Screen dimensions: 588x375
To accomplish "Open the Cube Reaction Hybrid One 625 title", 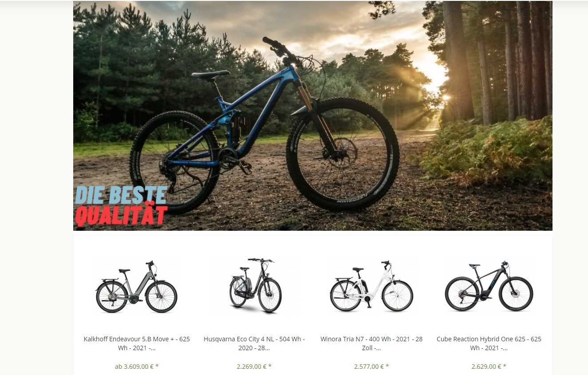I will coord(489,343).
